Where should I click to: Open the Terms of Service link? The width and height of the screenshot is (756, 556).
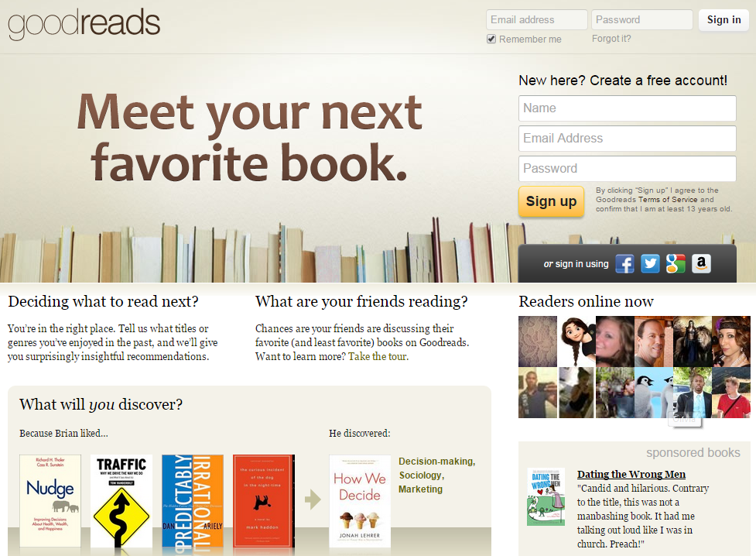tap(667, 199)
